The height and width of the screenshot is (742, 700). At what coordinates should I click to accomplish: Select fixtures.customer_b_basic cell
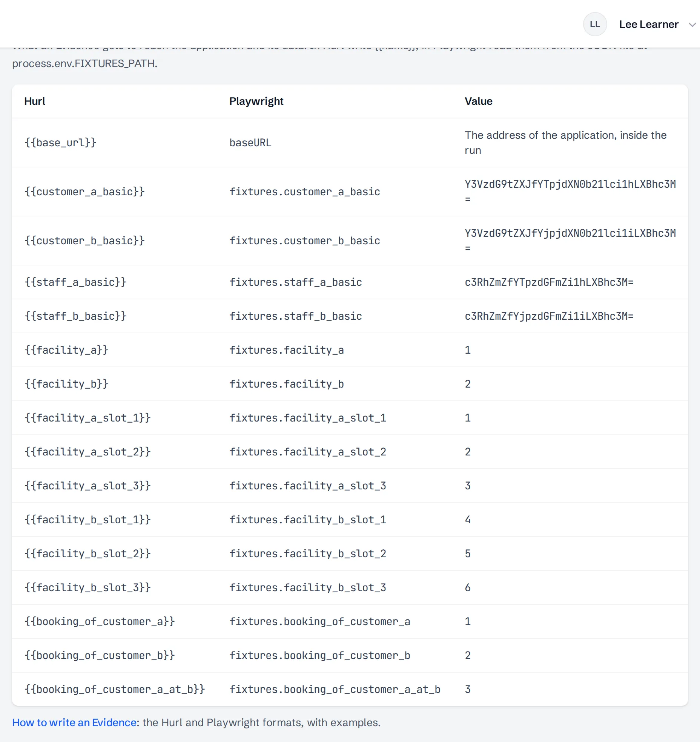[305, 241]
